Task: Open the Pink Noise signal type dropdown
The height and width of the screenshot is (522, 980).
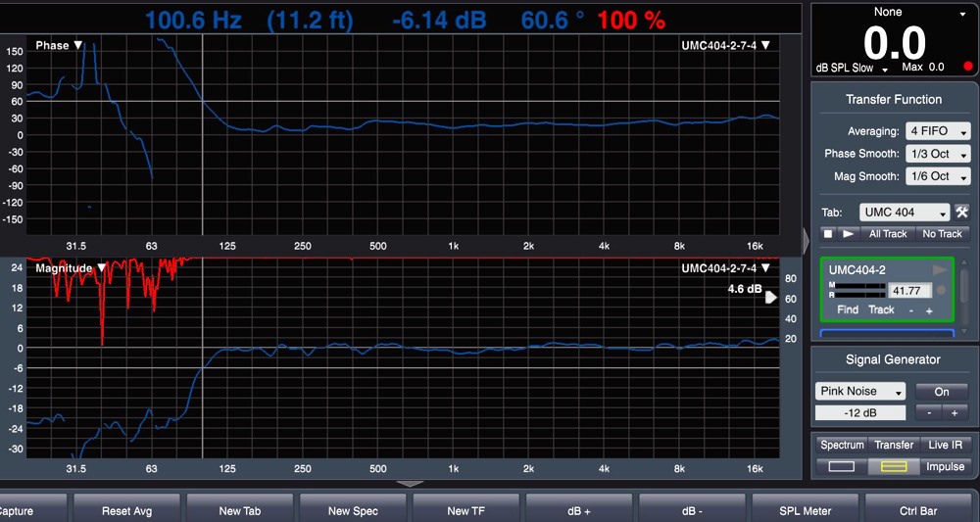Action: [860, 392]
